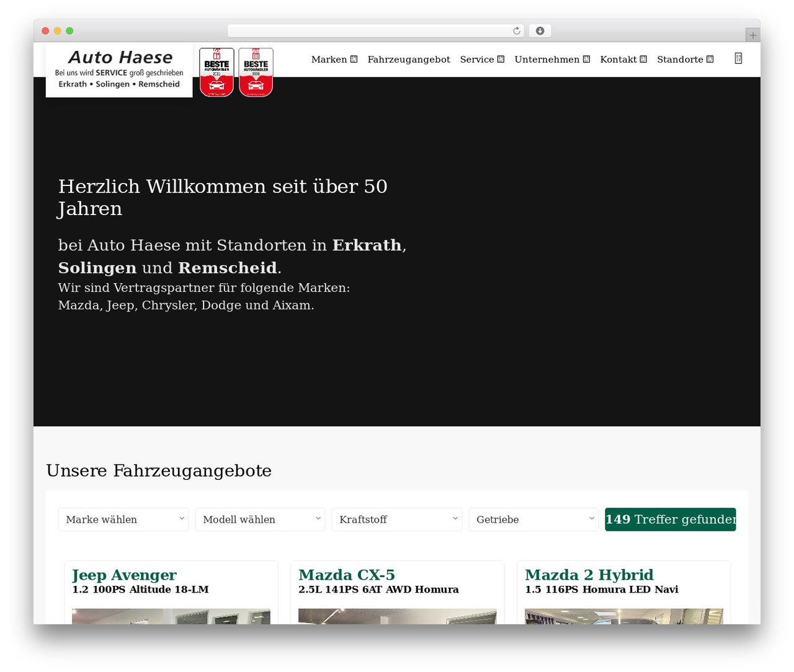794x672 pixels.
Task: Click the submenu icon beside Kontakt
Action: tap(643, 60)
